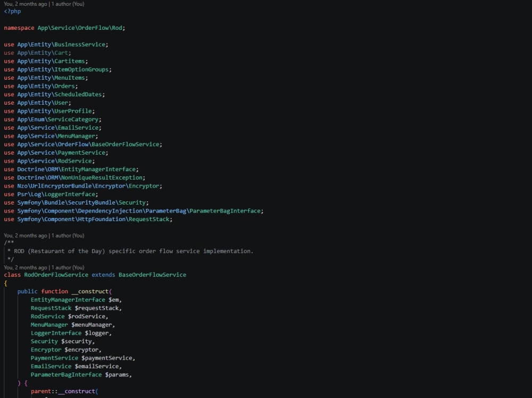Click the Encryptor $encryptor constructor parameter
The height and width of the screenshot is (398, 532).
66,350
